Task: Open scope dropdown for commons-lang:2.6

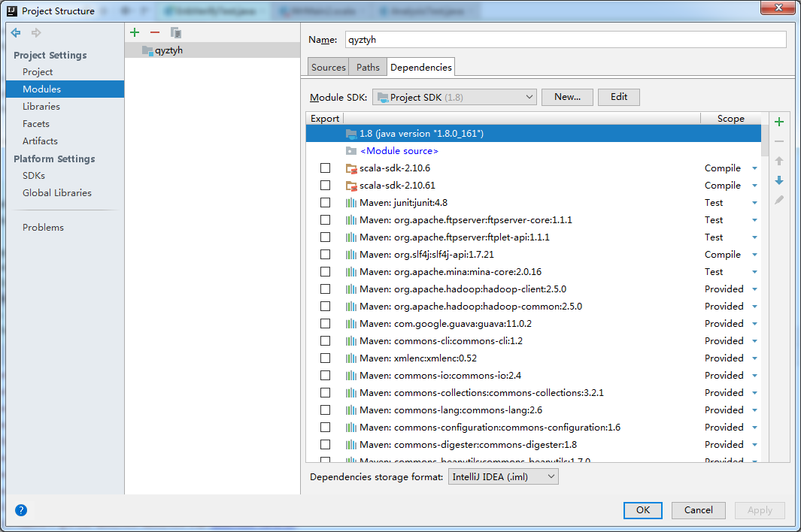Action: (754, 410)
